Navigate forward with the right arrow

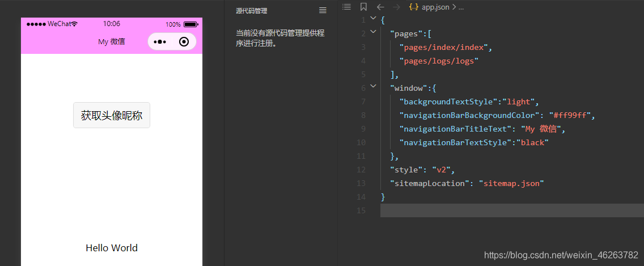click(x=396, y=7)
